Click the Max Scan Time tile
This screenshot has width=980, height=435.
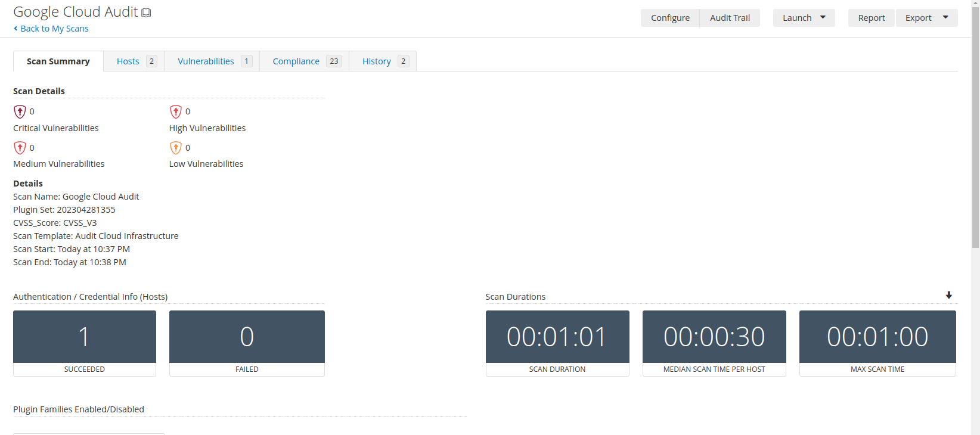pos(877,343)
